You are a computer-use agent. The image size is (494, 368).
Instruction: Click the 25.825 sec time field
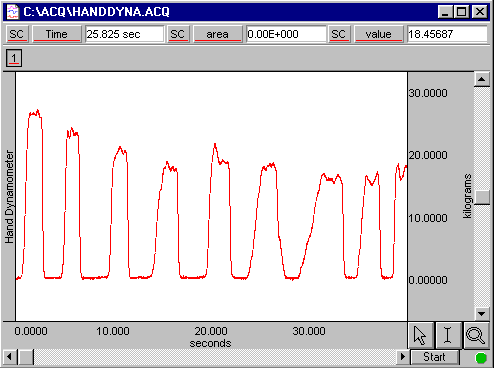[x=125, y=34]
